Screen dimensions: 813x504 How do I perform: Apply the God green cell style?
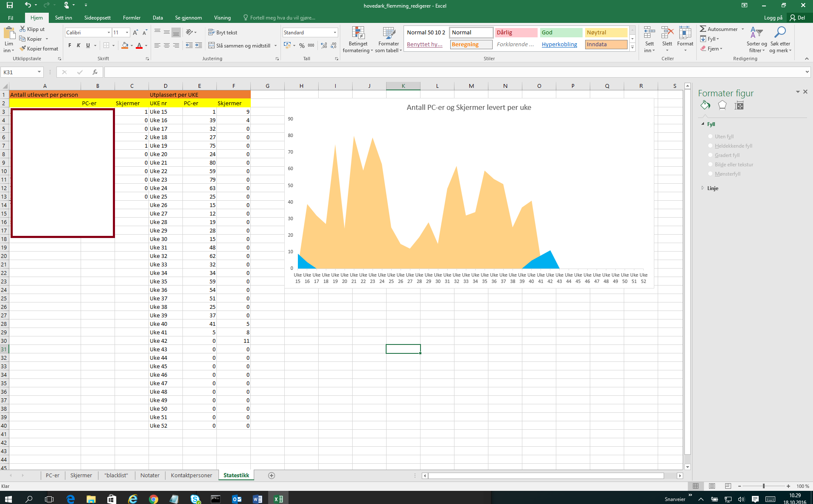pos(561,32)
